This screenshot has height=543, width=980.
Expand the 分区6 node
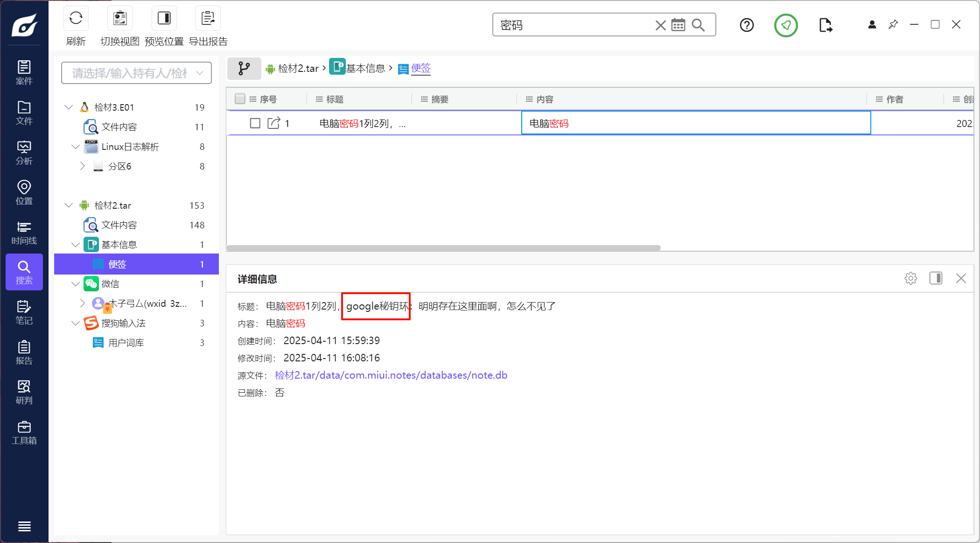83,166
